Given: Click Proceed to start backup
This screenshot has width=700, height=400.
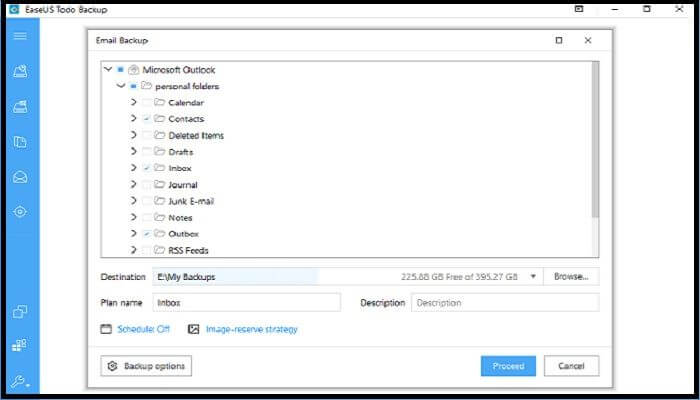Looking at the screenshot, I should [x=508, y=366].
